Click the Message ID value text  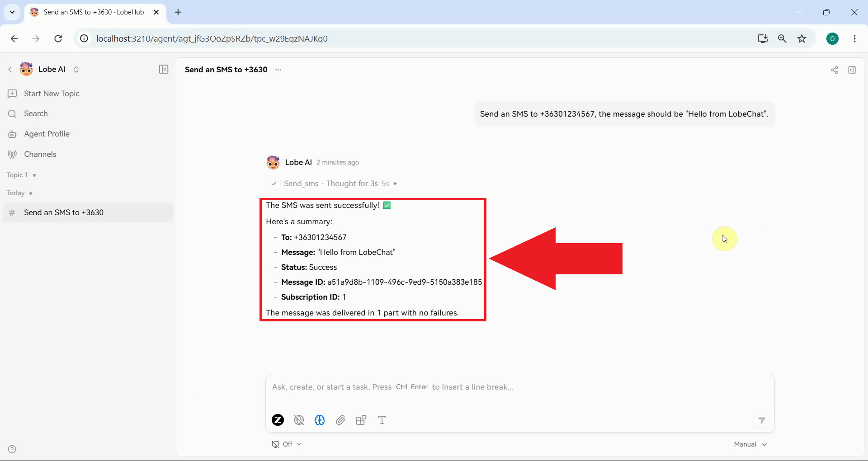(405, 282)
